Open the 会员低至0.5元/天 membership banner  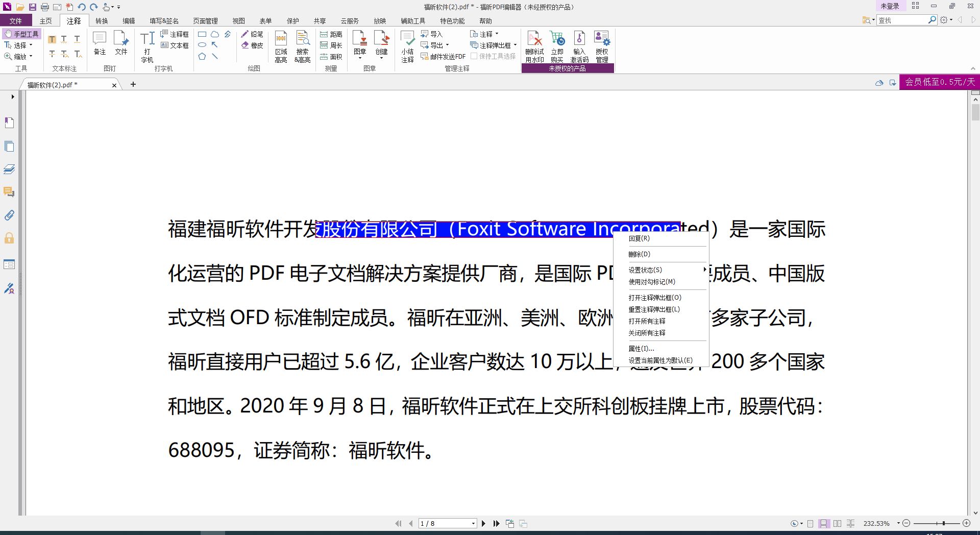[940, 82]
